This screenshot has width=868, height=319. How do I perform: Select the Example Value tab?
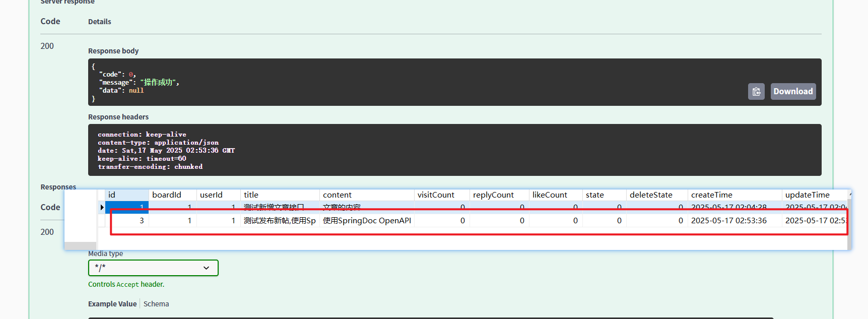(x=112, y=304)
